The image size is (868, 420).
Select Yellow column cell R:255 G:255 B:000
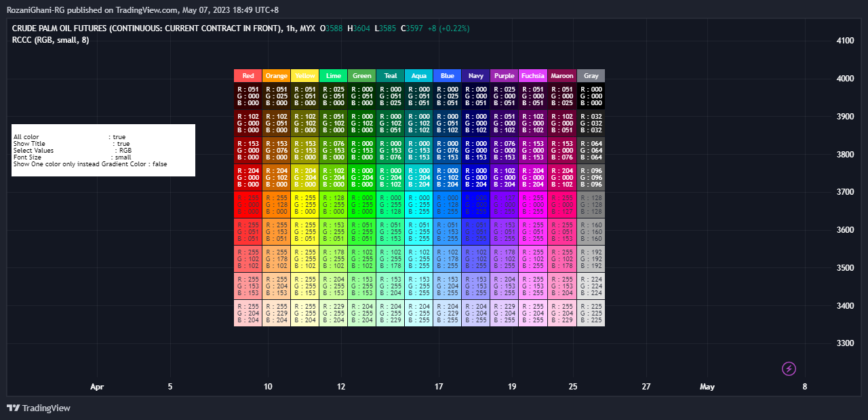pyautogui.click(x=305, y=204)
